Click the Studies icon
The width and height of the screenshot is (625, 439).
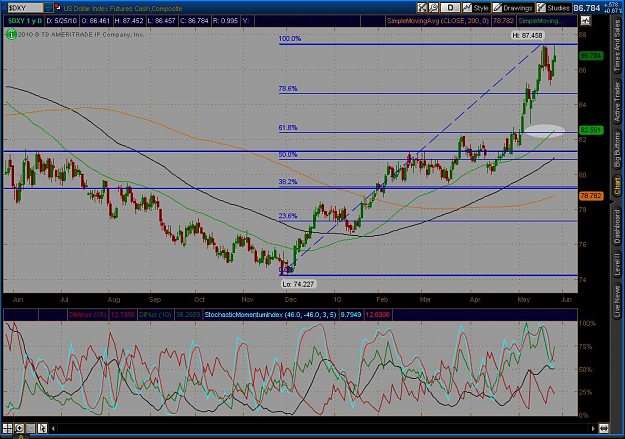(541, 8)
